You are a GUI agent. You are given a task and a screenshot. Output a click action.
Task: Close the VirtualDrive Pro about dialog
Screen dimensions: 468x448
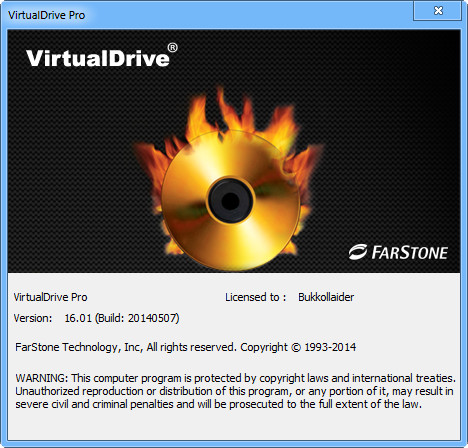point(438,11)
